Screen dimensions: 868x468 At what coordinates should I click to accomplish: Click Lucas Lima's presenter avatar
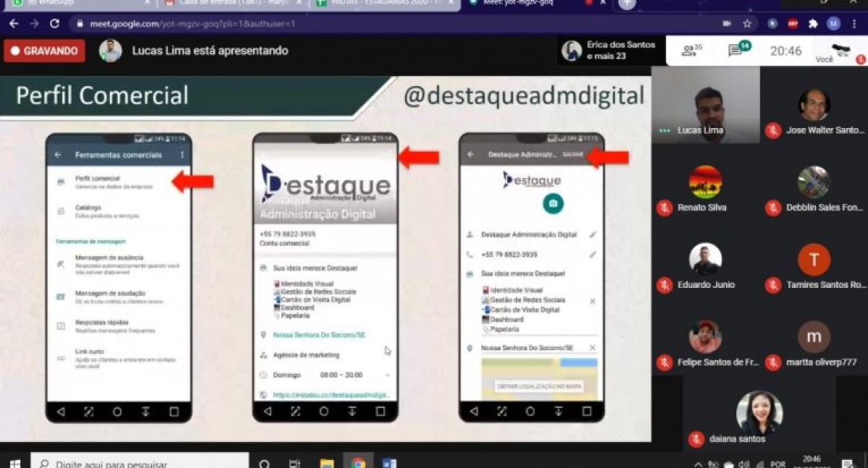pyautogui.click(x=111, y=51)
